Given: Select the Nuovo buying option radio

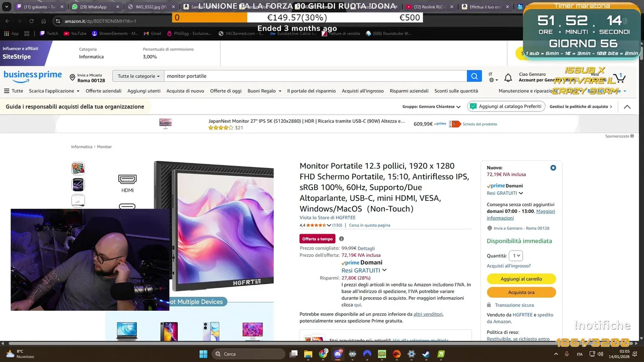Looking at the screenshot, I should click(553, 168).
